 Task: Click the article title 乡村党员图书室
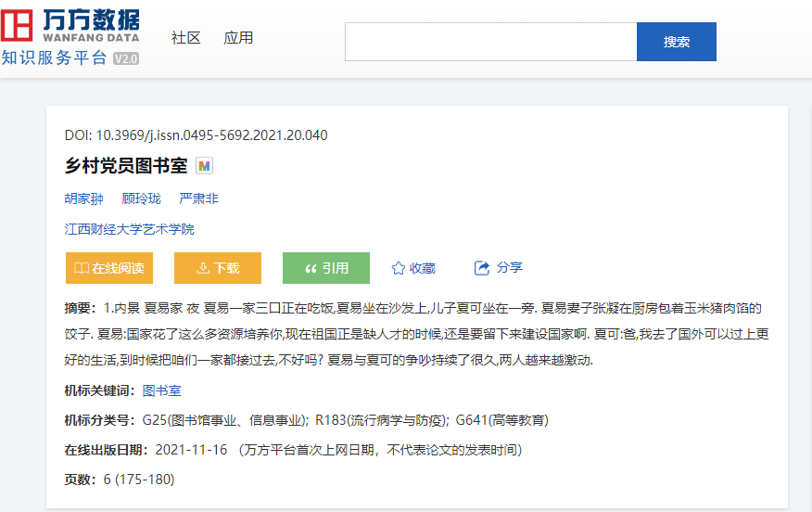(126, 166)
